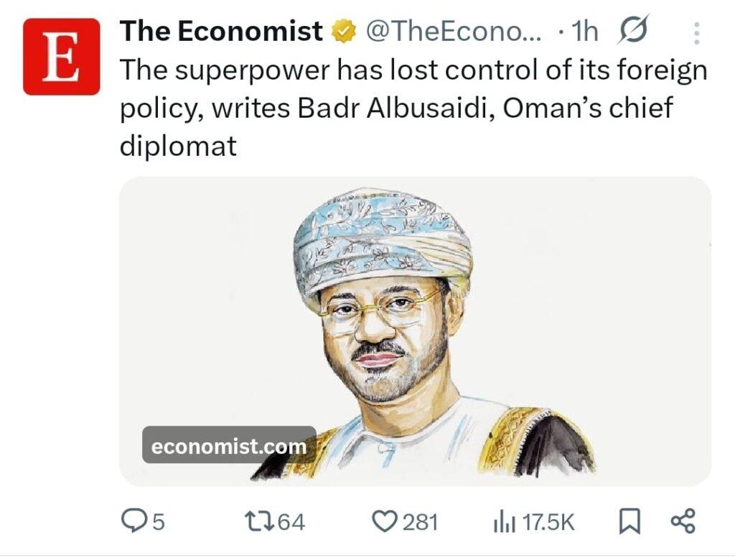Share the tweet via the share icon
This screenshot has width=735, height=560.
682,521
